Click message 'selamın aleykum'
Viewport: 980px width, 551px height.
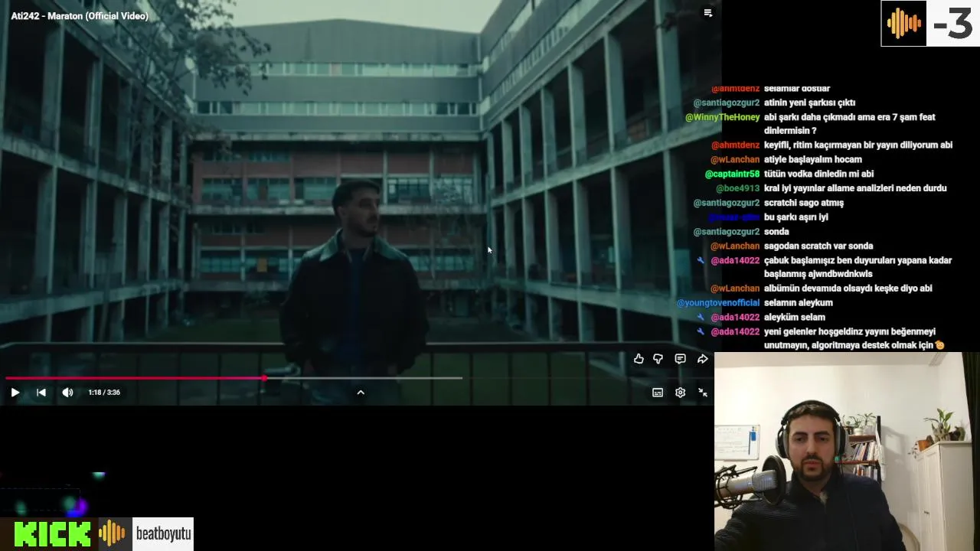coord(799,303)
